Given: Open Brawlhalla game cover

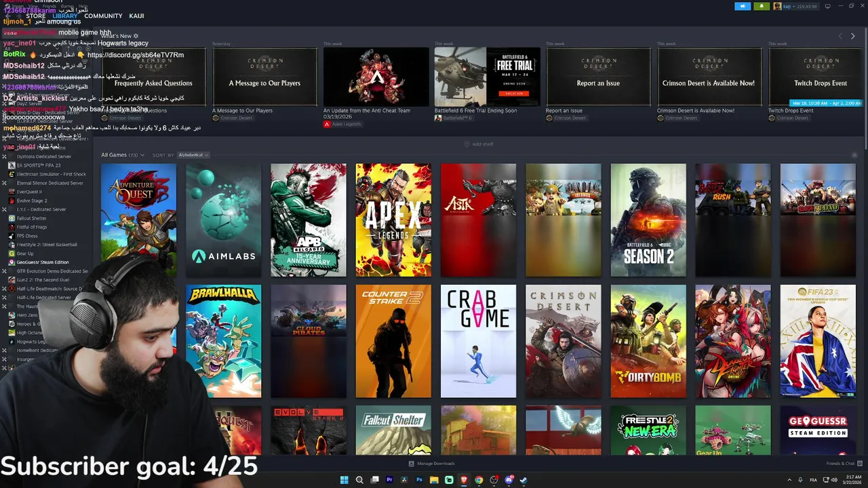Looking at the screenshot, I should (223, 341).
